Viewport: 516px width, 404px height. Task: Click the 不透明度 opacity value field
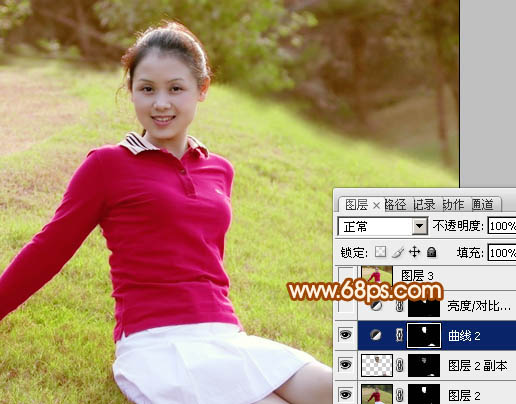pyautogui.click(x=502, y=226)
